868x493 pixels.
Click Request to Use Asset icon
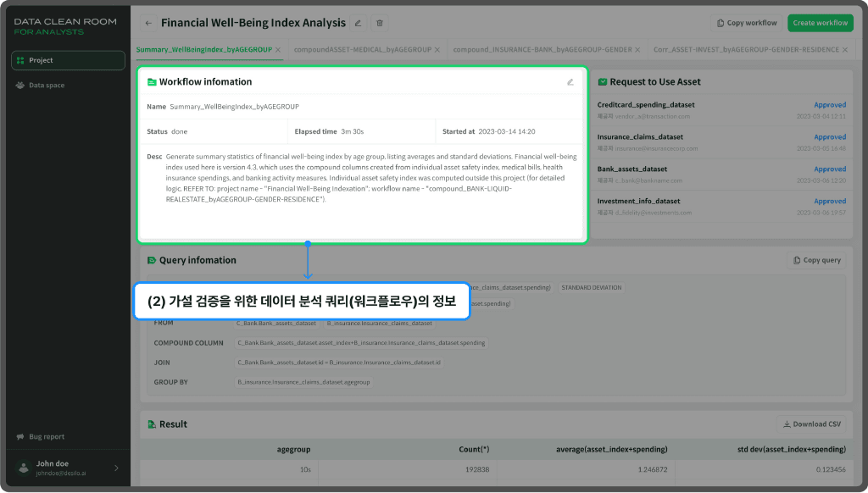pos(603,82)
